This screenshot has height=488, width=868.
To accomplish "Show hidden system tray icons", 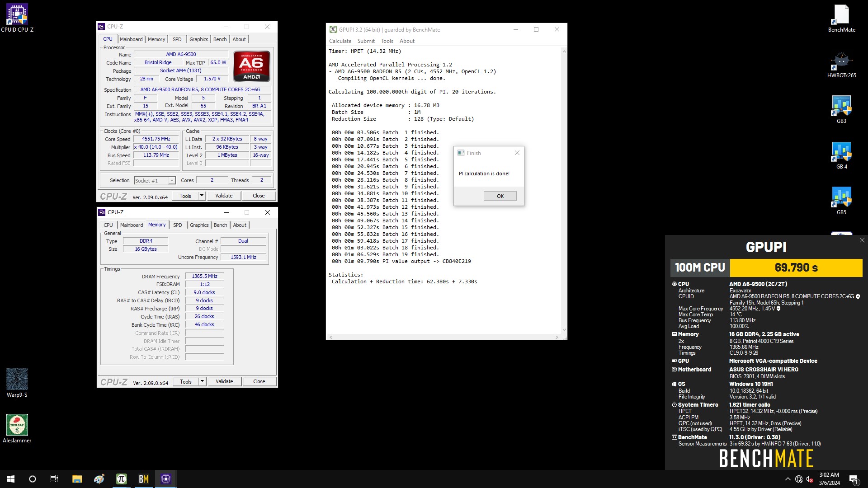I will pos(788,479).
